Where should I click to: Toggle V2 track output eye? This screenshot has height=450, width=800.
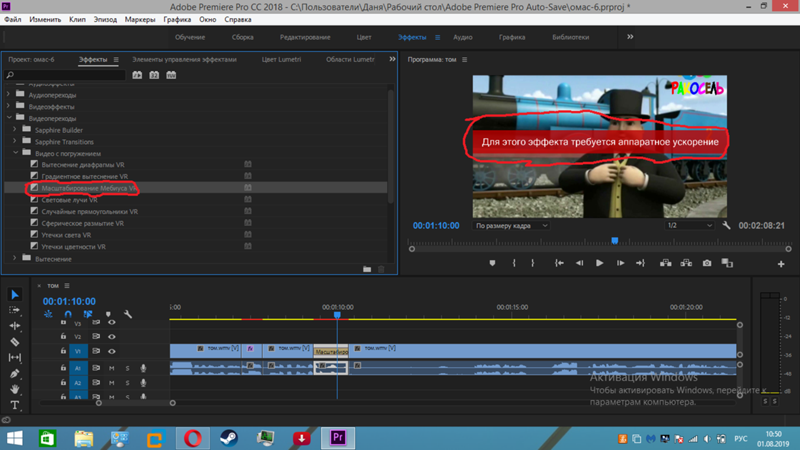tap(112, 336)
